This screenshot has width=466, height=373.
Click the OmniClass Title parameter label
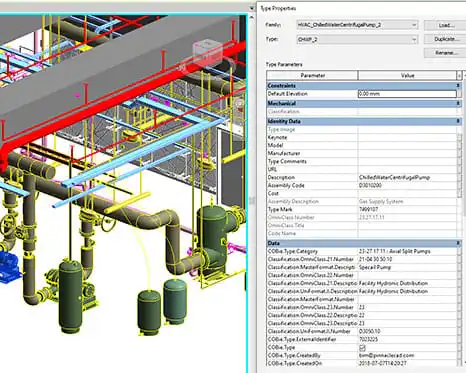tap(286, 225)
